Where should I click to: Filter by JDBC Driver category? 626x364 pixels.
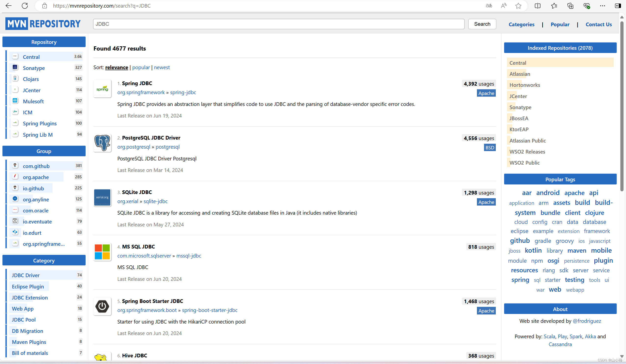pos(26,275)
